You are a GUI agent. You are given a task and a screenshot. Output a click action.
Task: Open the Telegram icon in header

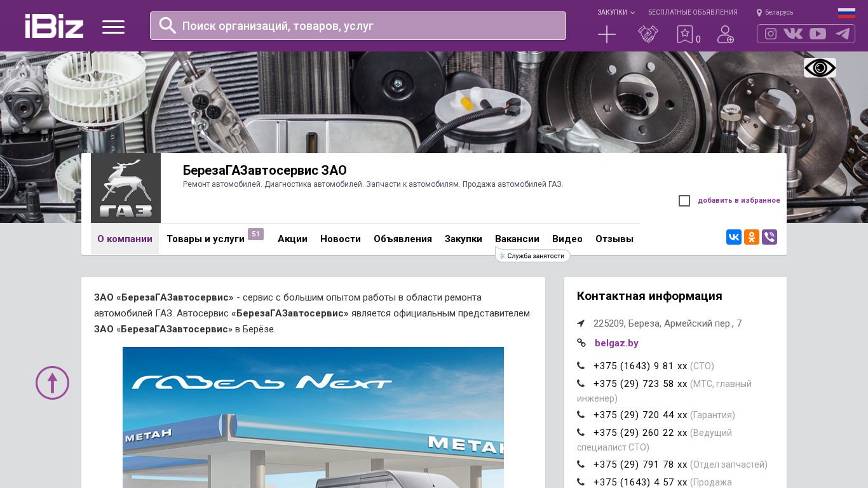point(843,34)
